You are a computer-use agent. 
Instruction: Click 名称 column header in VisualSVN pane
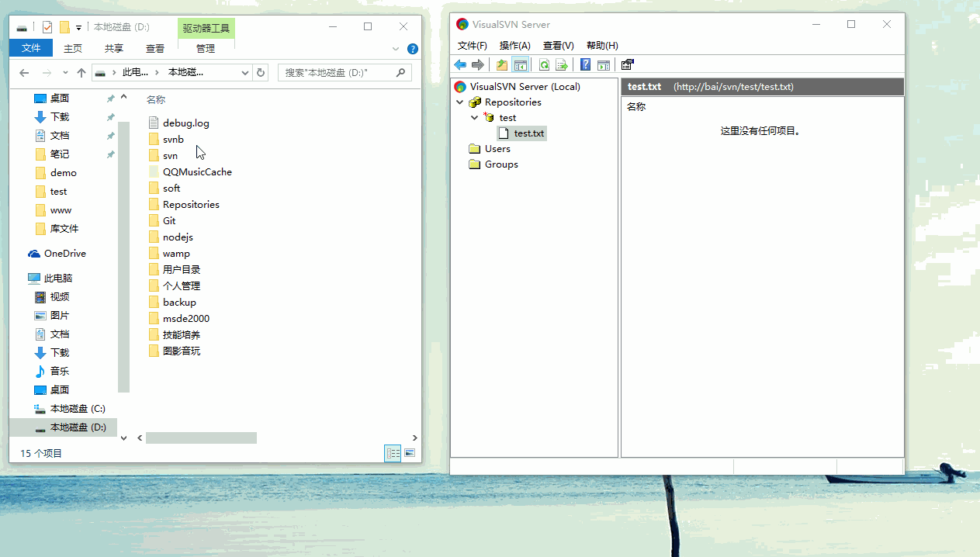pos(636,107)
